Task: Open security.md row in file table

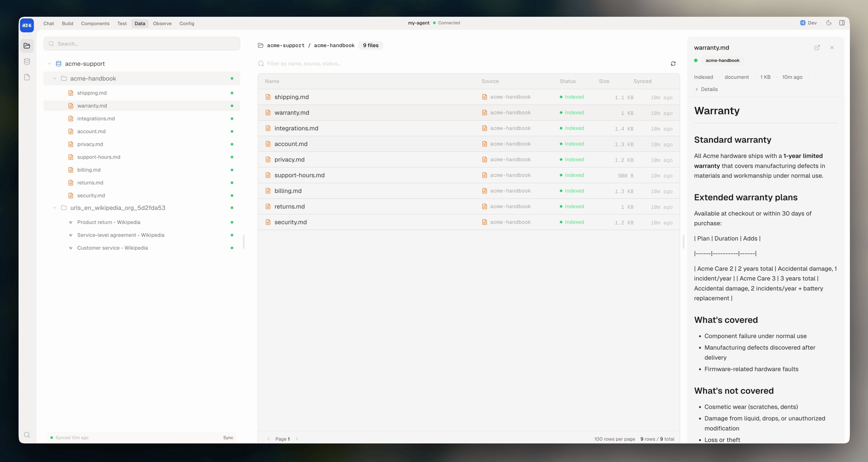Action: [x=469, y=222]
